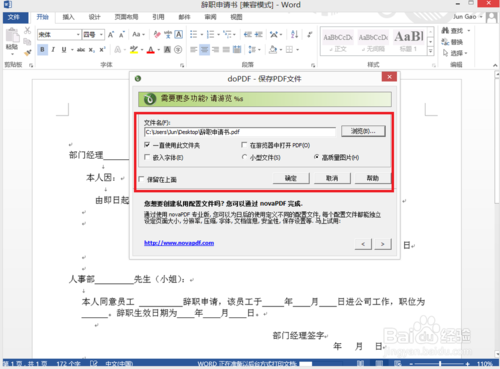Select 小型文件 radio button
Viewport: 500px width, 369px height.
244,157
